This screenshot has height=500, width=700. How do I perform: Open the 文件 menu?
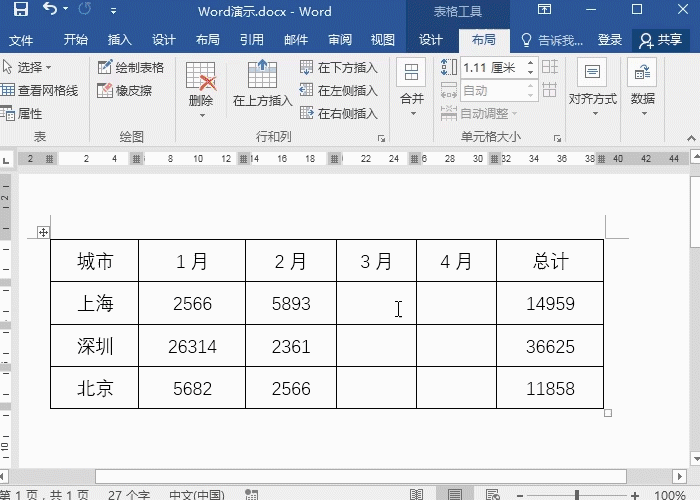tap(21, 40)
